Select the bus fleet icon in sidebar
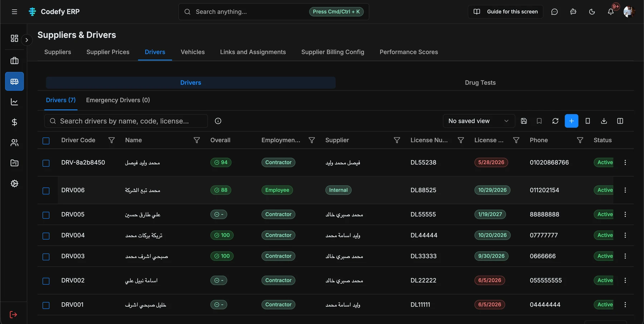Image resolution: width=644 pixels, height=324 pixels. [x=14, y=82]
